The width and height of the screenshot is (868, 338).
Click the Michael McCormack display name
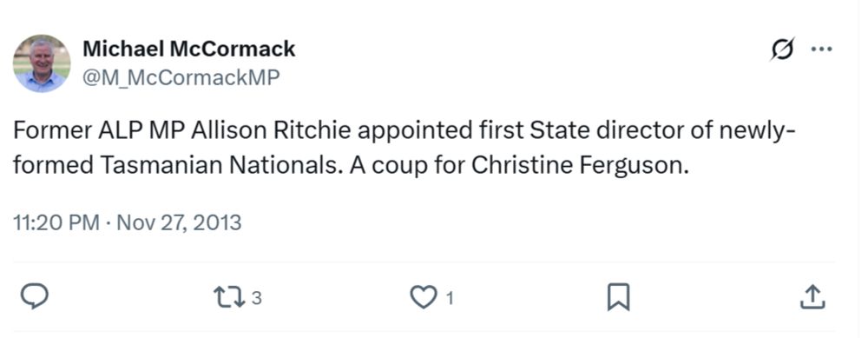(x=188, y=49)
